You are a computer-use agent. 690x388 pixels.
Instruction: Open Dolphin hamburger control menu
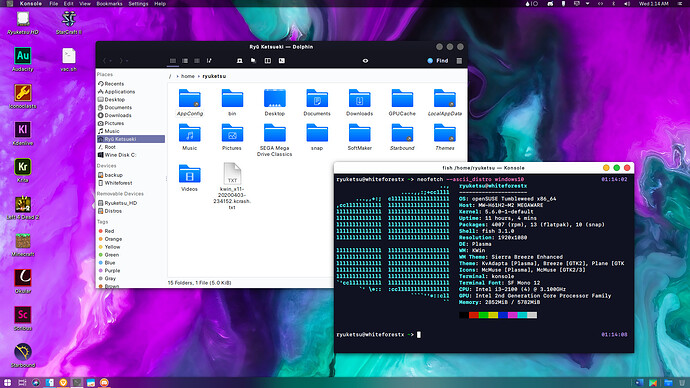click(459, 61)
